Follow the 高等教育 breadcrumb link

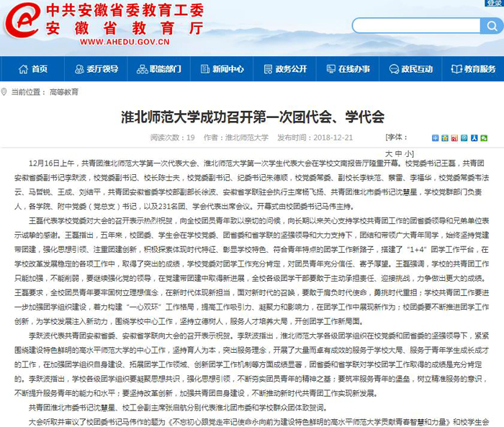coord(64,92)
